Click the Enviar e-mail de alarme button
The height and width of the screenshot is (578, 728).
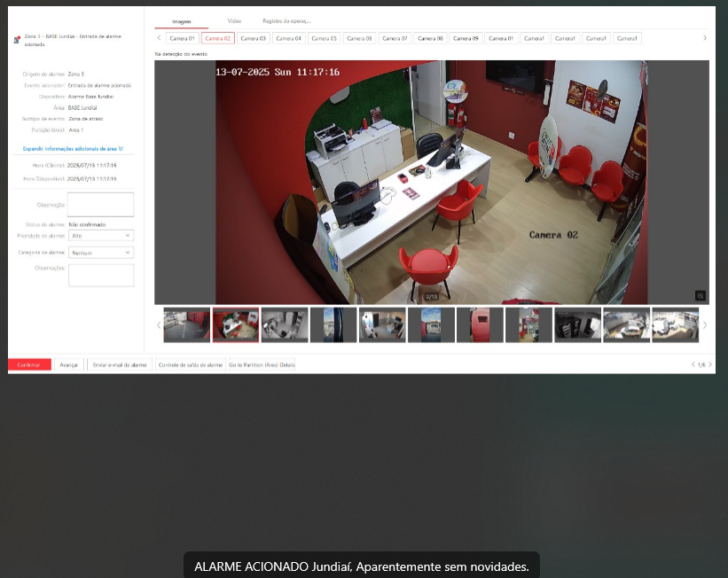(x=120, y=364)
